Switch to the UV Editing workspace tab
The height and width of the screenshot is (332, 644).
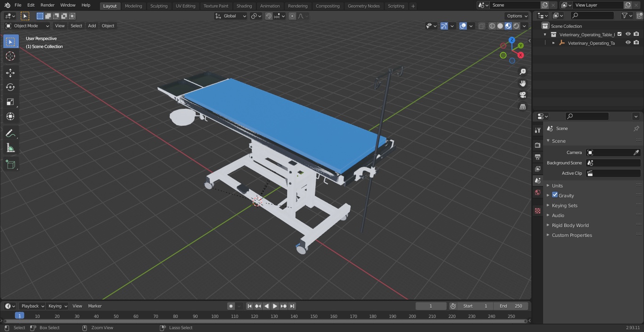pyautogui.click(x=185, y=6)
